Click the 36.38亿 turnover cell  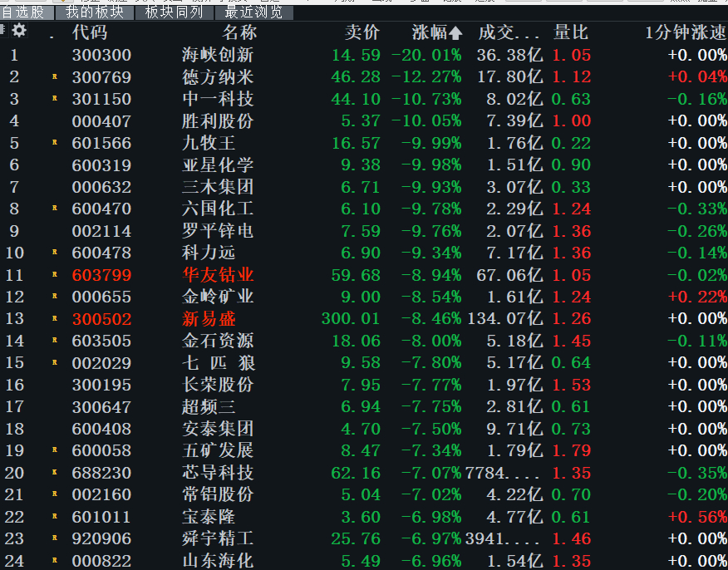(x=509, y=55)
